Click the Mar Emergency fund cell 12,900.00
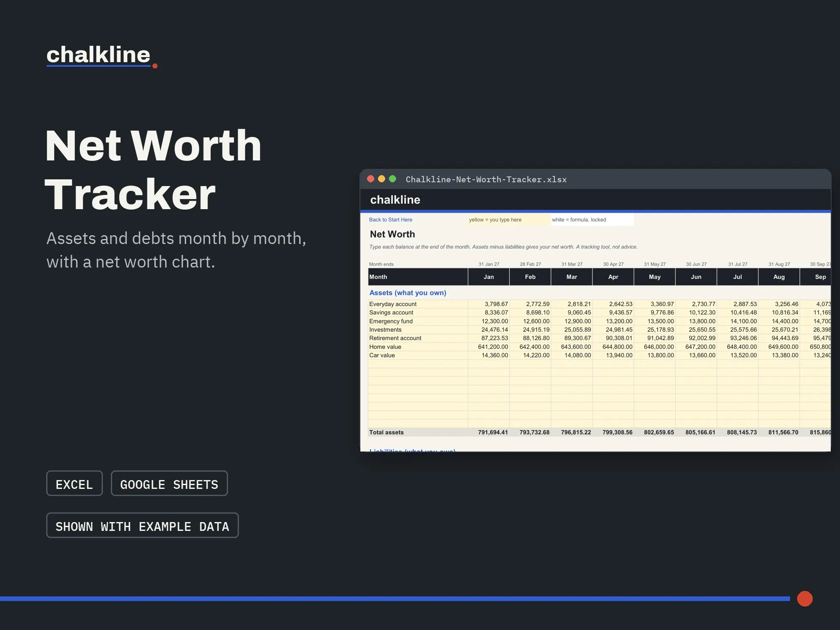Screen dimensions: 840x630 pos(572,321)
